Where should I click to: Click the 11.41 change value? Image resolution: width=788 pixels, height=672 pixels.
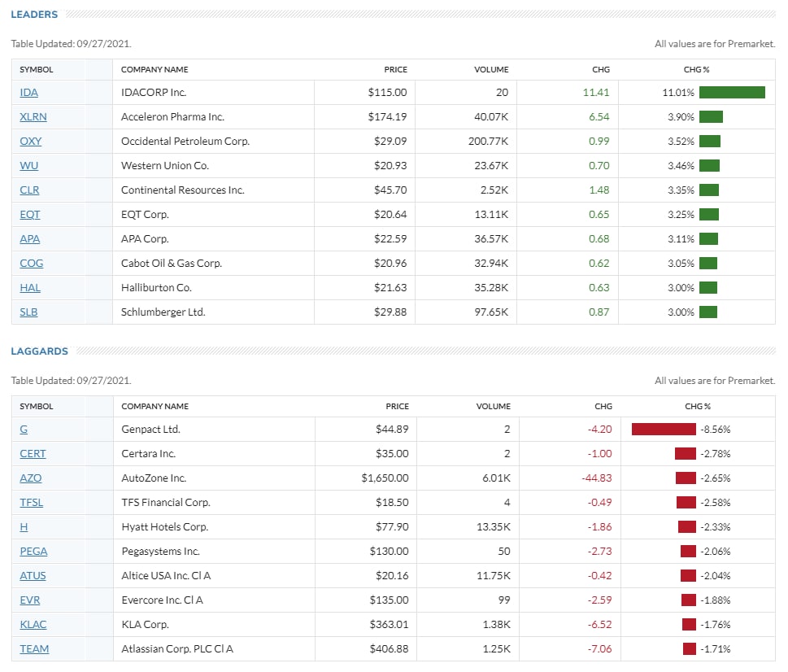596,93
